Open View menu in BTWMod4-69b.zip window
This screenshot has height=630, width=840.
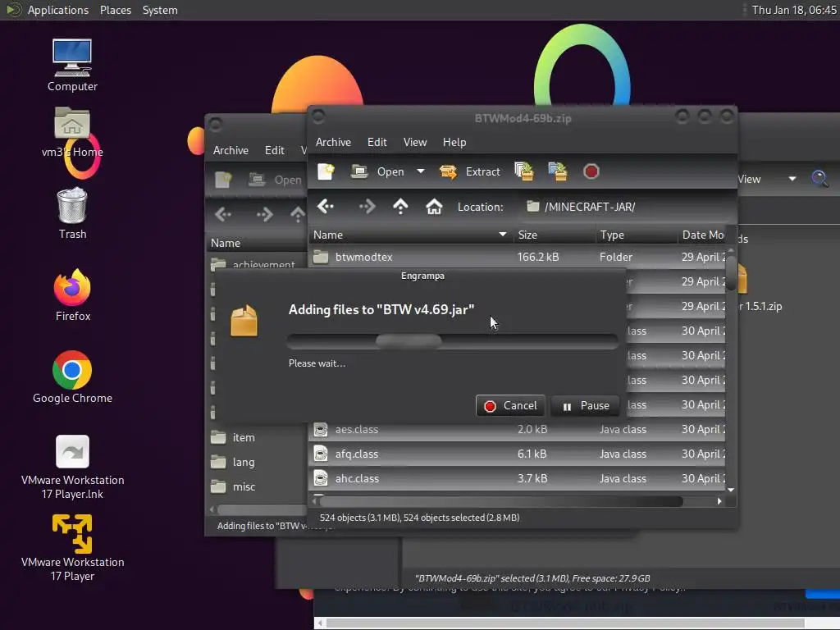pos(414,142)
